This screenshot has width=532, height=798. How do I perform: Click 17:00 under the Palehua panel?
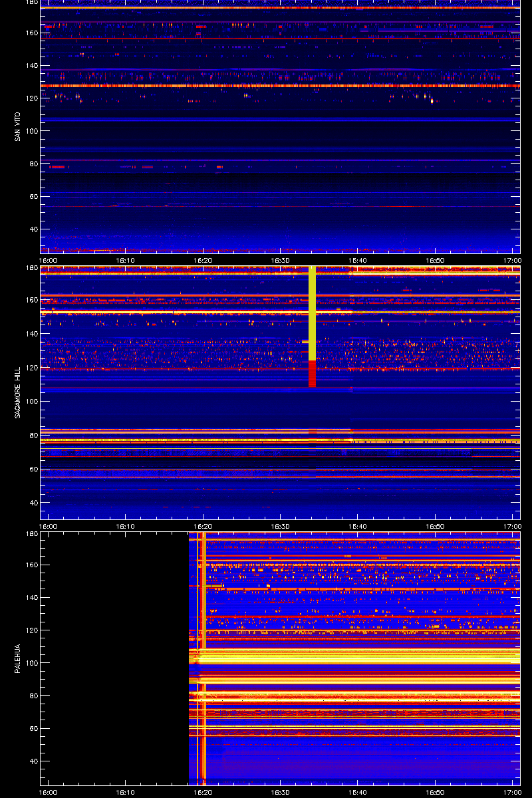click(x=512, y=793)
